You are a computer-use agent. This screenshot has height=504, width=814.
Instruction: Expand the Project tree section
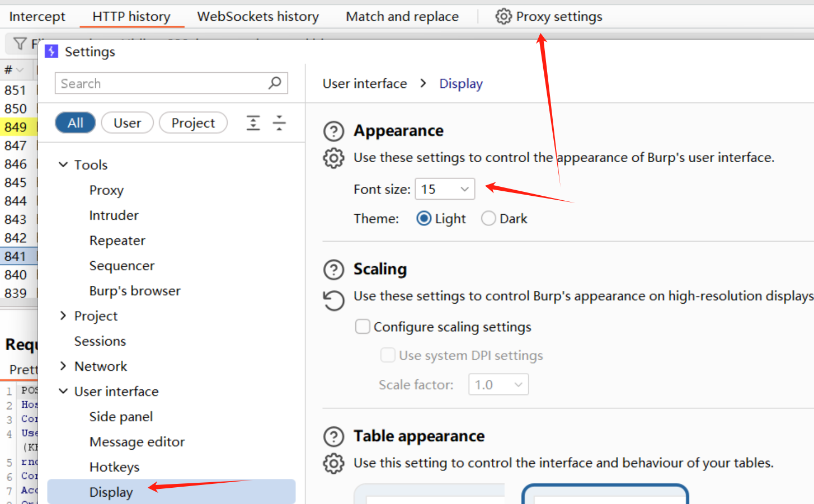coord(63,315)
